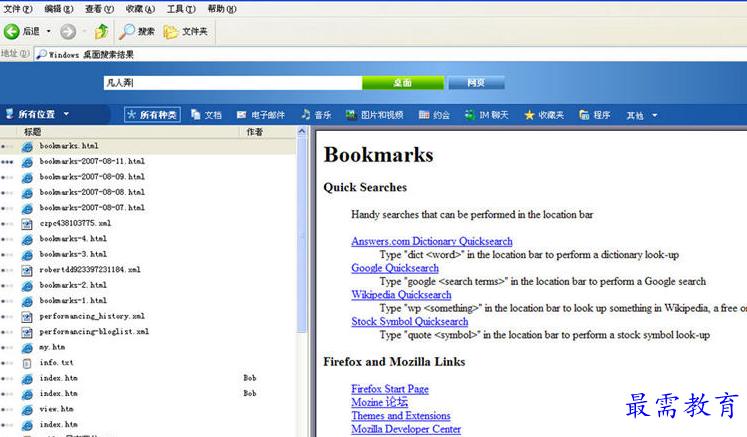Open Stock Symbol Quicksearch link
Viewport: 747px width, 437px height.
pos(410,322)
